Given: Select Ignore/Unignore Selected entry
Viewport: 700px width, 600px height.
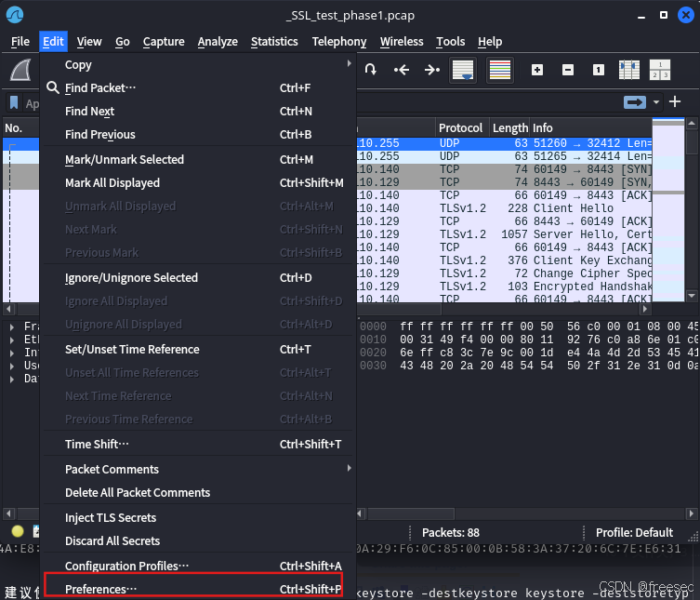Looking at the screenshot, I should (x=198, y=277).
